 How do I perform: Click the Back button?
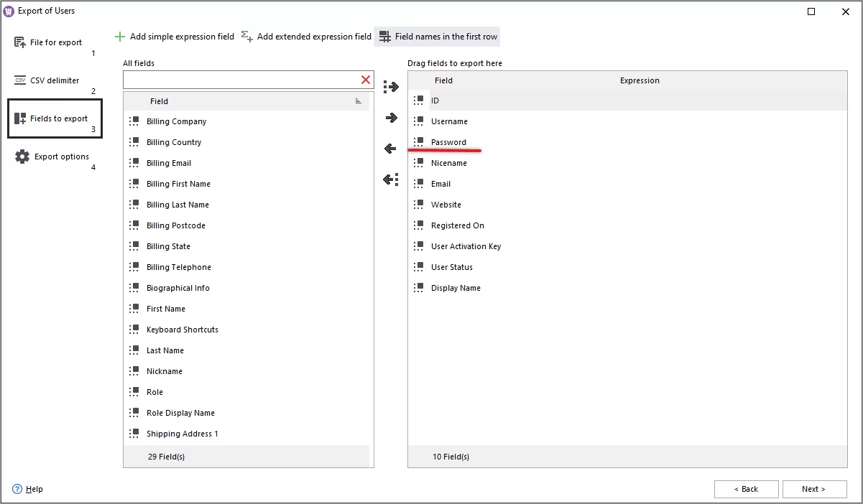[x=746, y=489]
